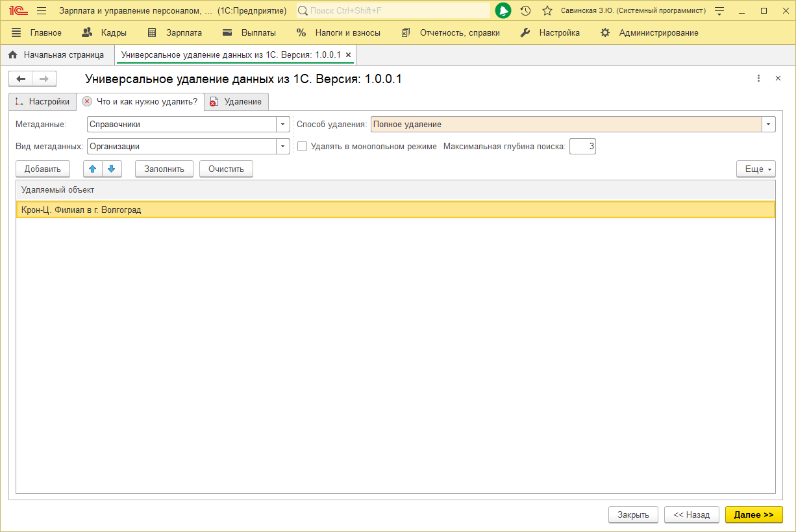Click the favorites star icon
Image resolution: width=796 pixels, height=532 pixels.
click(547, 11)
